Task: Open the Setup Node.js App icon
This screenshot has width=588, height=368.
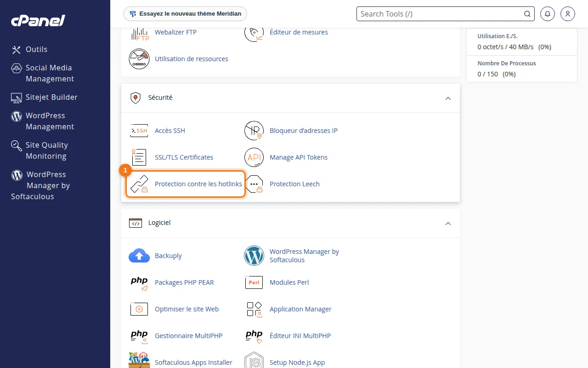Action: coord(254,360)
